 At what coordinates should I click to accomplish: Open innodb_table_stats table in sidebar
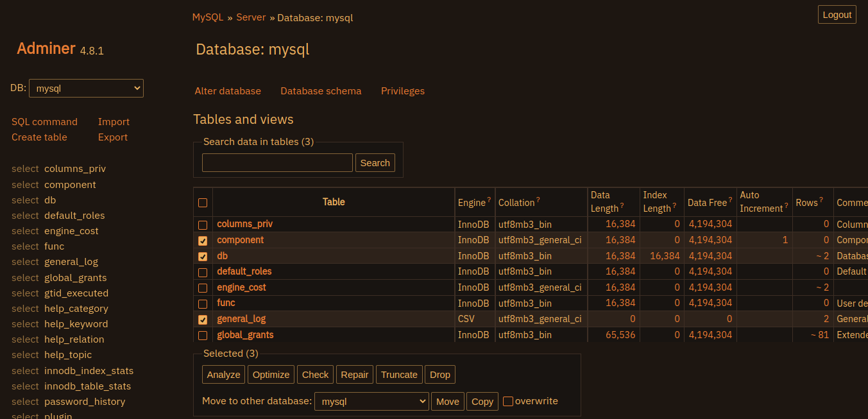coord(88,386)
